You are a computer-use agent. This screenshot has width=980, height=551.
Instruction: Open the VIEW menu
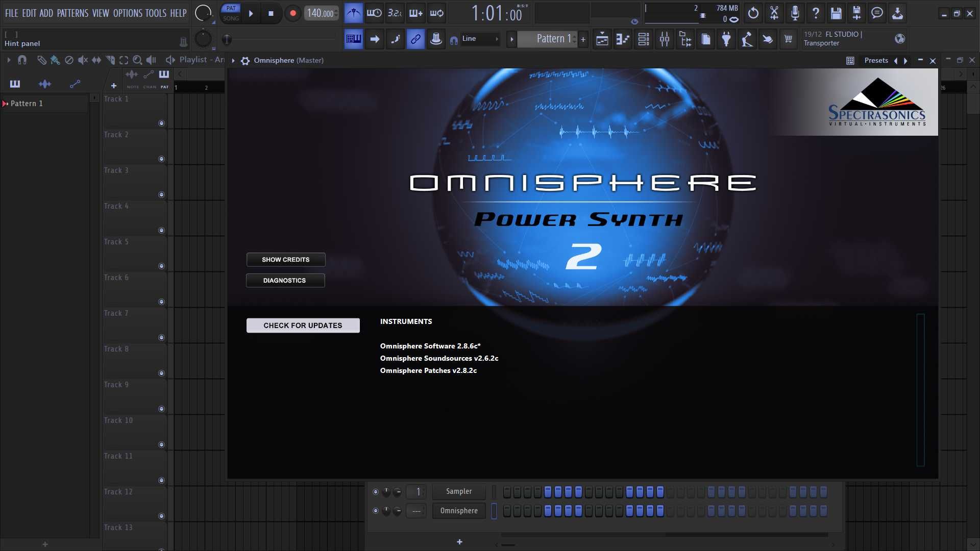point(101,13)
